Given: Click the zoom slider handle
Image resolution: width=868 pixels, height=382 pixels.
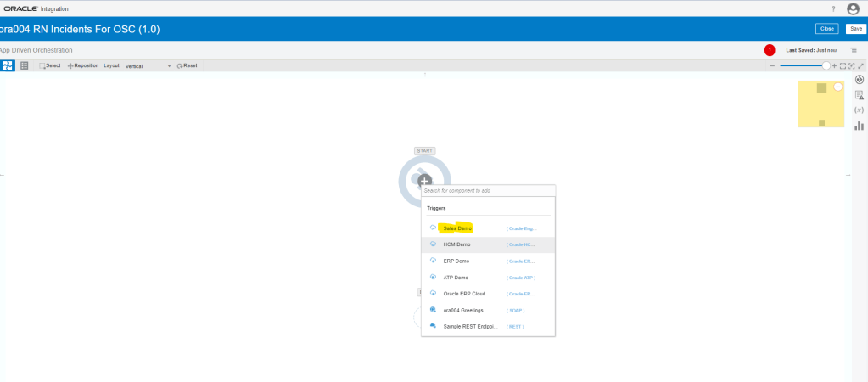Looking at the screenshot, I should [826, 65].
